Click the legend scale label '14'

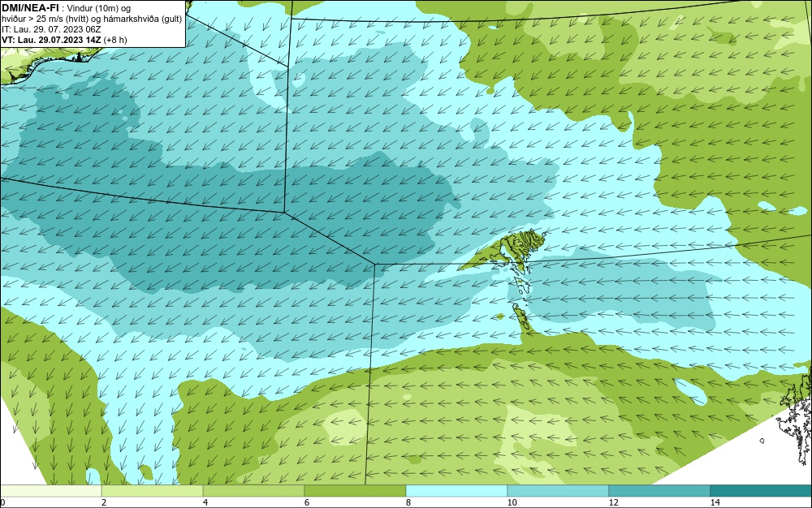tap(715, 502)
